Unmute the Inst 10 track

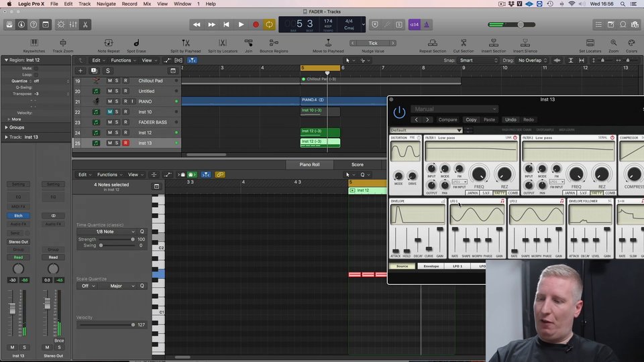[109, 112]
